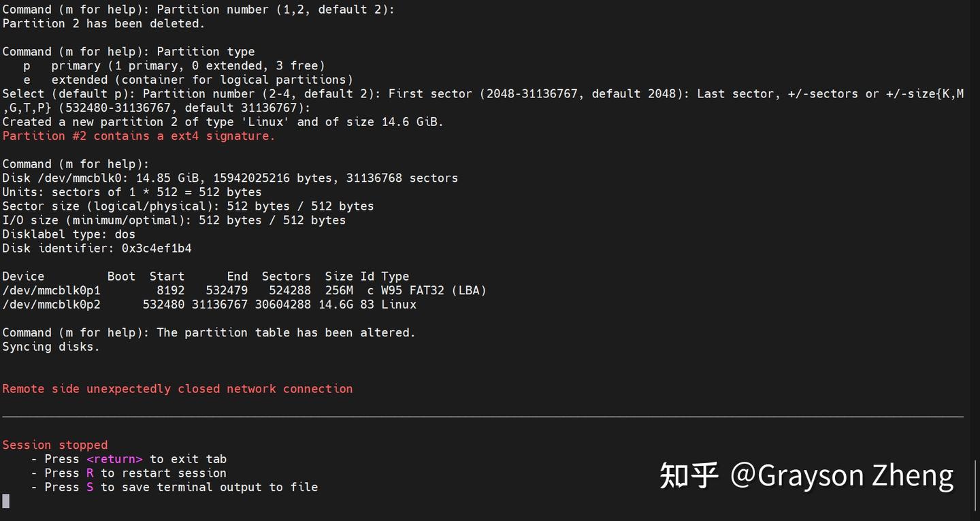Click the '@Grayson Zheng' watermark text
The image size is (980, 521).
841,475
